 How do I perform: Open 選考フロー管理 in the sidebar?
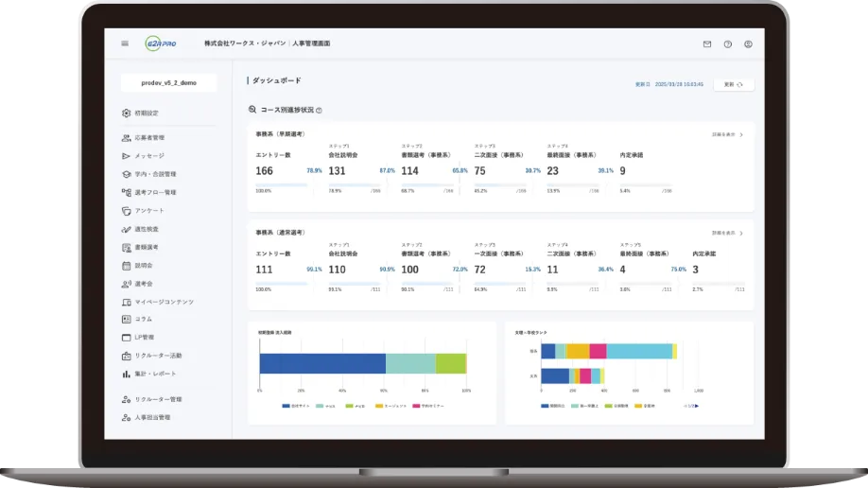[154, 192]
